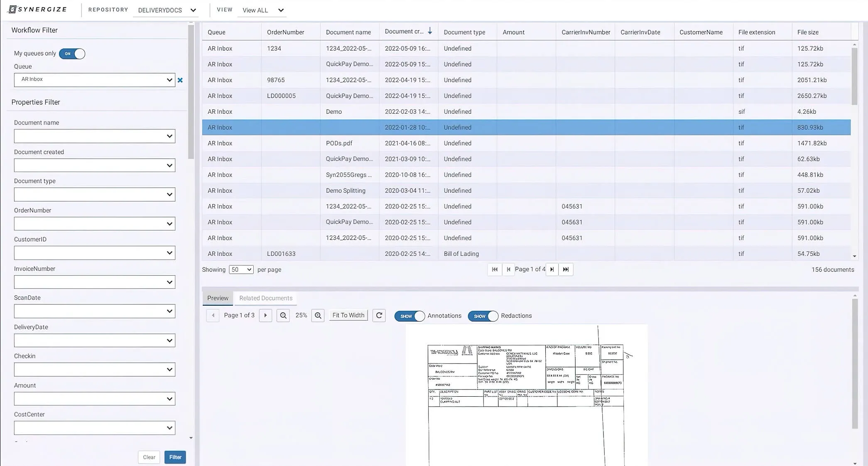
Task: Refresh the document preview
Action: (x=379, y=315)
